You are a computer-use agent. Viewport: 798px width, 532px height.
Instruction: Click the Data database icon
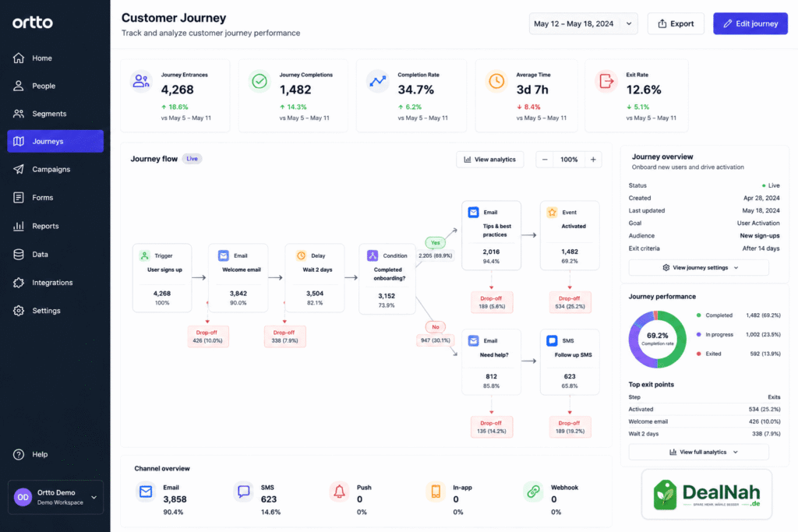pyautogui.click(x=19, y=254)
